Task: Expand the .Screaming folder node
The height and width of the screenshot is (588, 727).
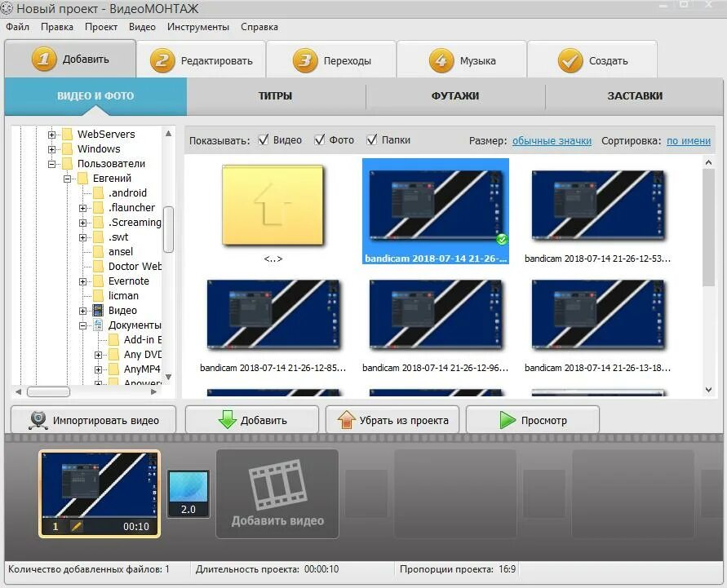Action: pyautogui.click(x=82, y=223)
